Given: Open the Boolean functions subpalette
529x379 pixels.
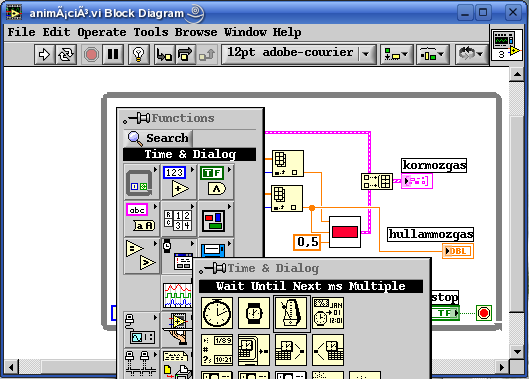Looking at the screenshot, I should tap(216, 182).
